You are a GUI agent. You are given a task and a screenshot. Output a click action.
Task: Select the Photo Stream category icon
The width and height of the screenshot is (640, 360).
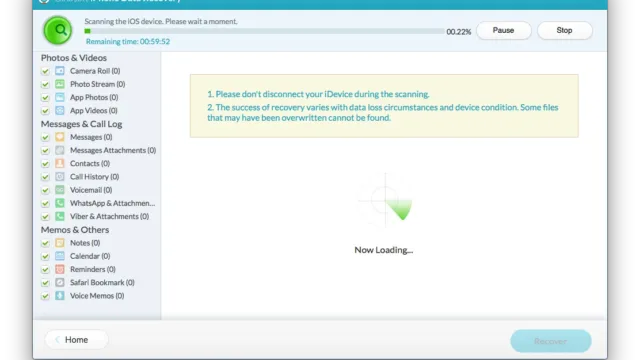pyautogui.click(x=60, y=84)
